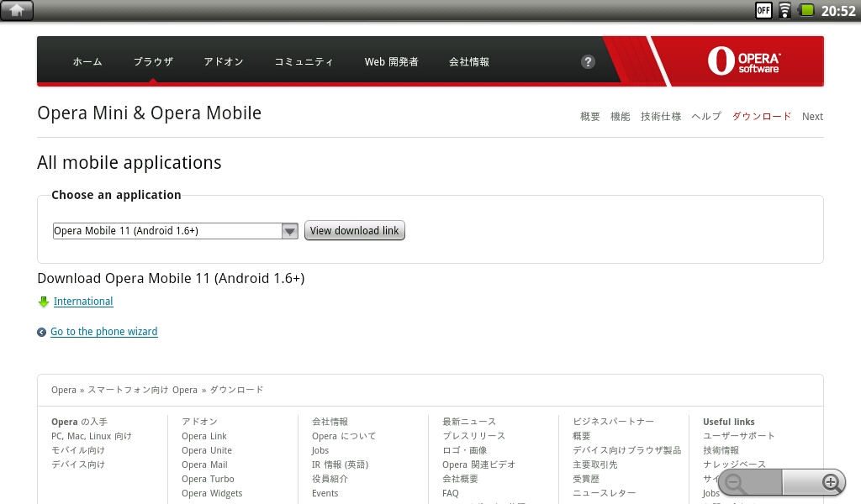Tap the Home icon in status bar

[x=17, y=10]
